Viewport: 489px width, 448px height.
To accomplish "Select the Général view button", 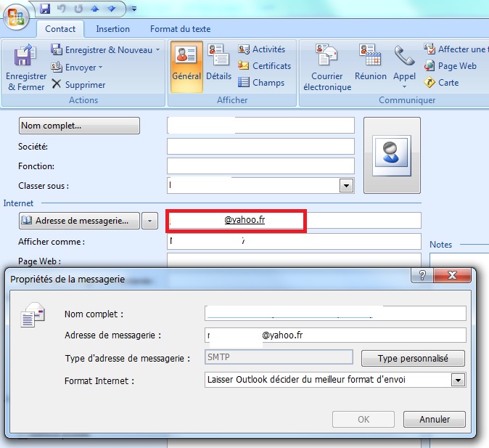I will (x=186, y=67).
